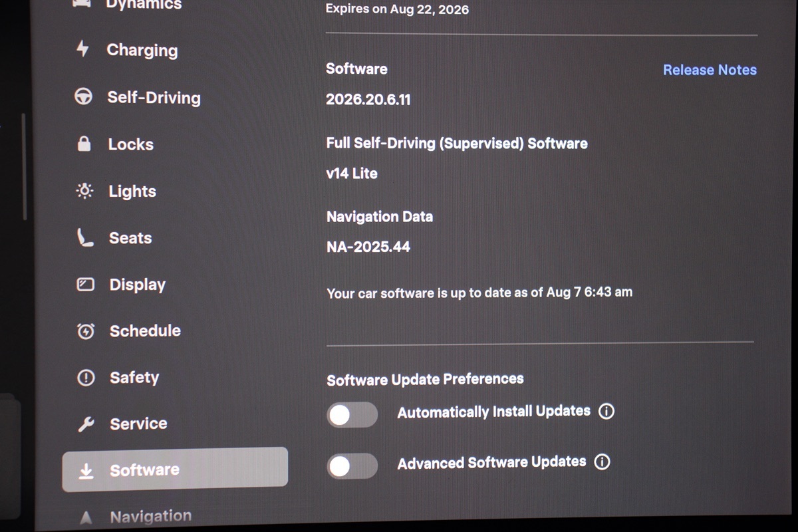Click software version 2026.20.6.11

[x=368, y=100]
